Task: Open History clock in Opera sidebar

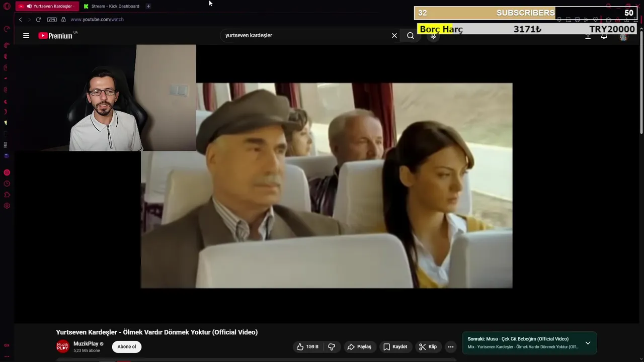Action: point(7,184)
